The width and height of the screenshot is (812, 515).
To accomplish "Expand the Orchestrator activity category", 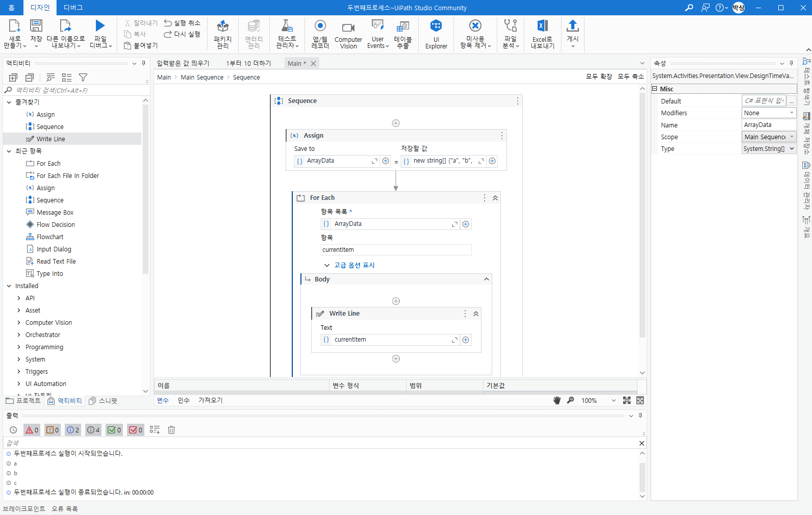I will click(x=19, y=335).
